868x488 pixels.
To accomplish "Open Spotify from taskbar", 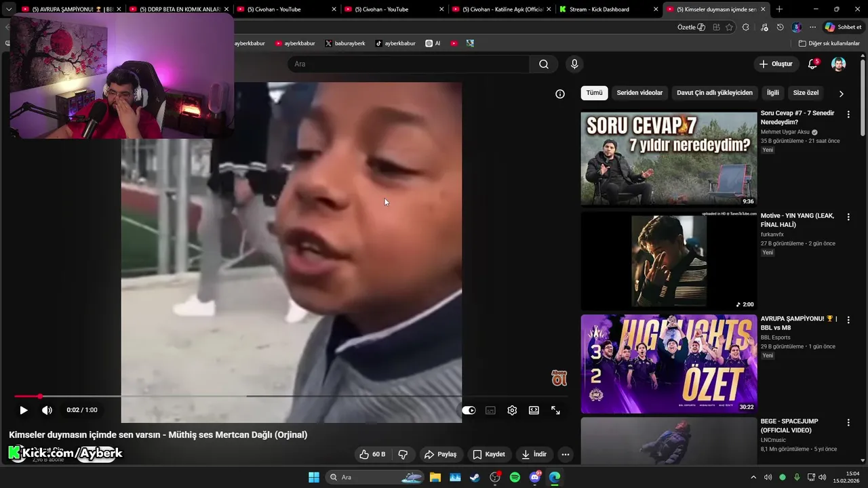I will (515, 477).
